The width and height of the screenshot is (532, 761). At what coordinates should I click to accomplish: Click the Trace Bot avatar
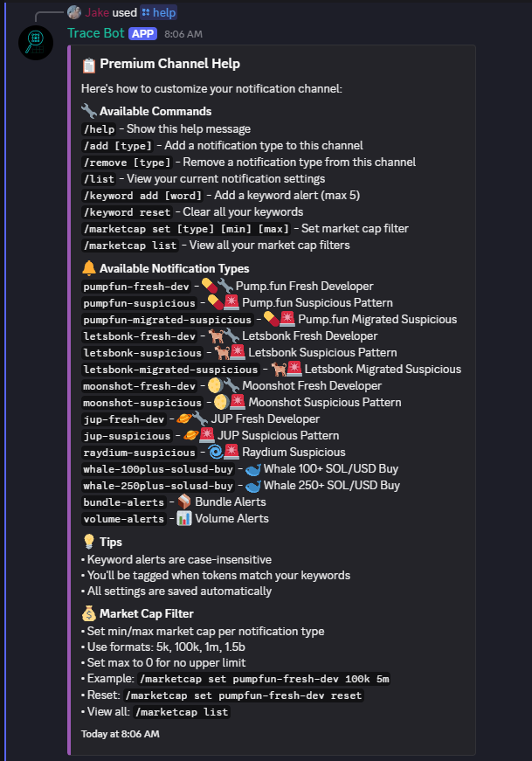pos(36,43)
